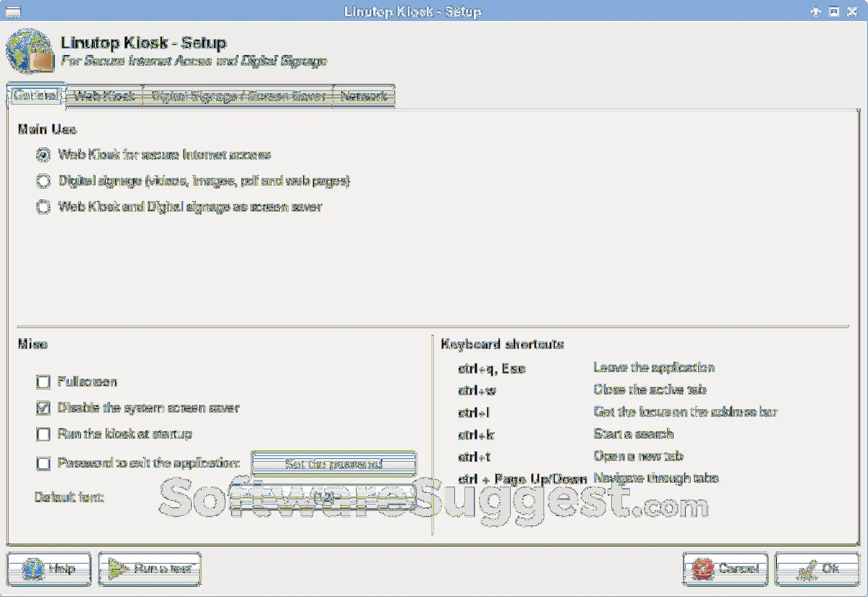Open the General tab
The width and height of the screenshot is (868, 597).
[36, 96]
